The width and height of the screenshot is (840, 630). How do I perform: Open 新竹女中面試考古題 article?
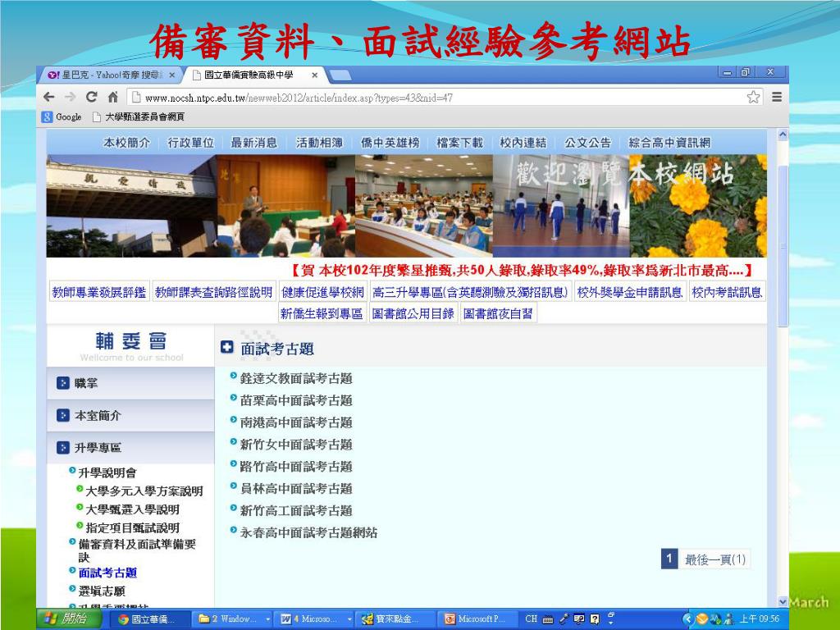[295, 444]
